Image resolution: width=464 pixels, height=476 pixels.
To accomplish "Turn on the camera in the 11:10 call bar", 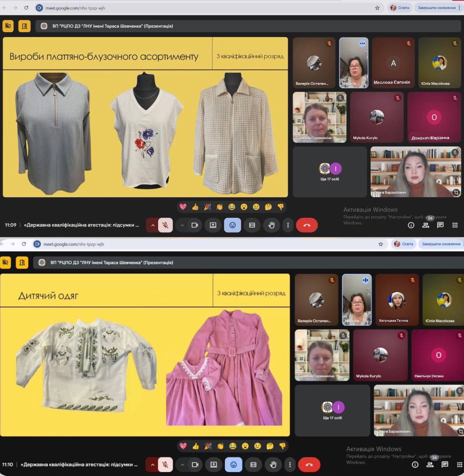I will click(195, 465).
